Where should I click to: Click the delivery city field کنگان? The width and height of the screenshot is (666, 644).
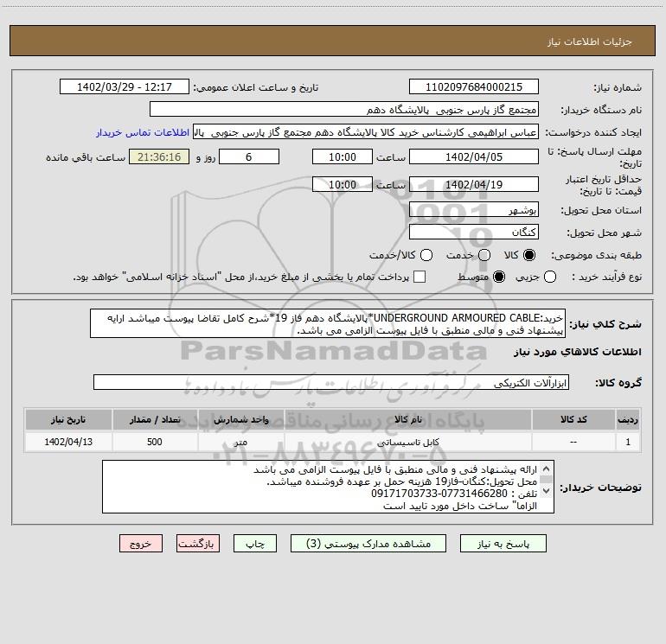pyautogui.click(x=474, y=232)
